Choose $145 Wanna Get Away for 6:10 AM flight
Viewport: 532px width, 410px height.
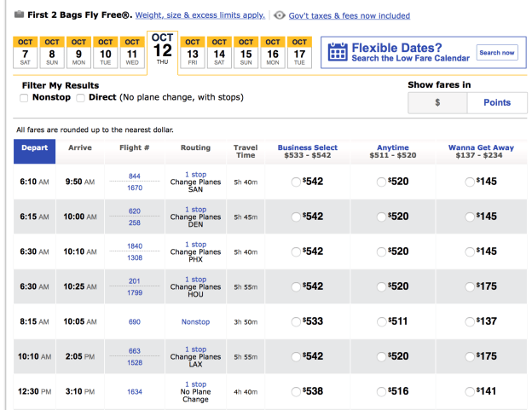(470, 182)
